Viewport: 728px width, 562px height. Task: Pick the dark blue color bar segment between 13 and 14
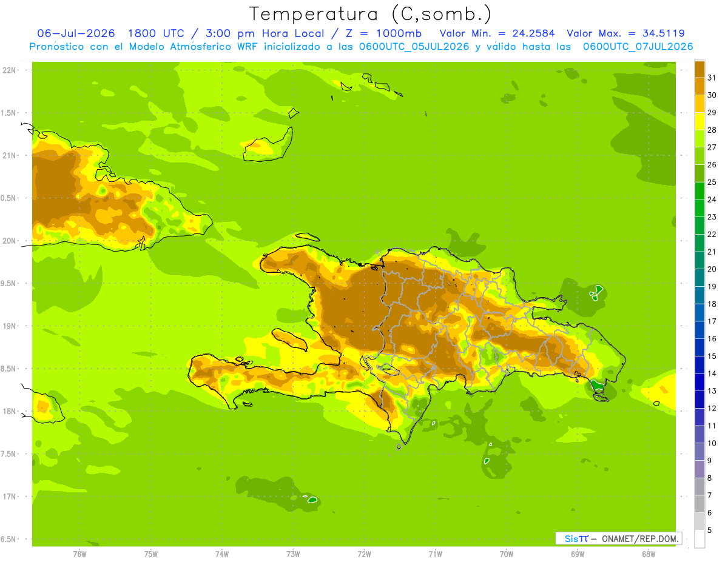(699, 382)
